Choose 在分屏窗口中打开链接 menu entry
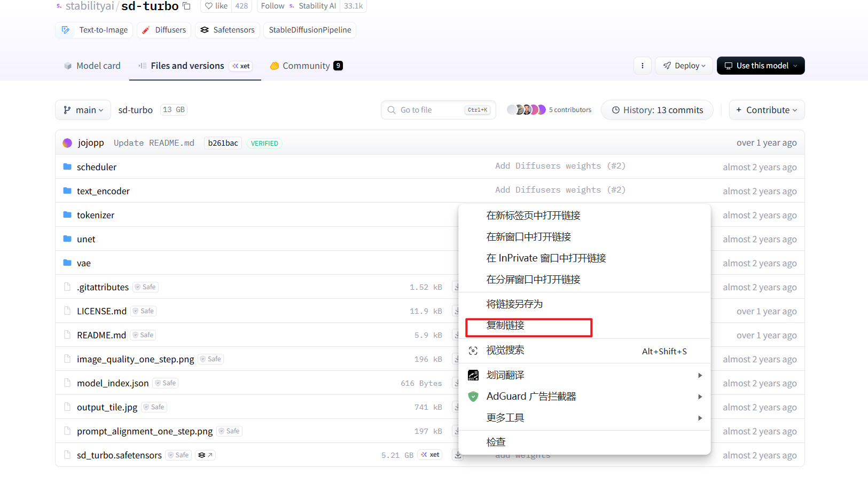Image resolution: width=868 pixels, height=484 pixels. click(x=584, y=280)
